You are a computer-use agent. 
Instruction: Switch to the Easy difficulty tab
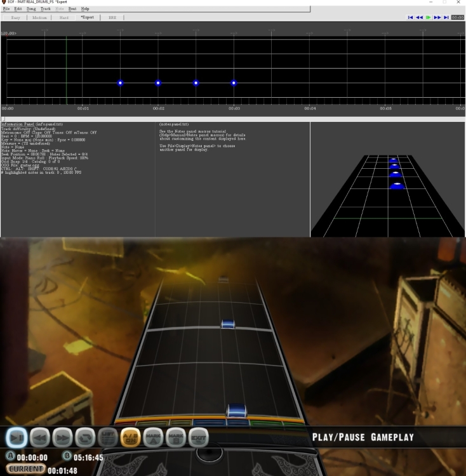[16, 18]
